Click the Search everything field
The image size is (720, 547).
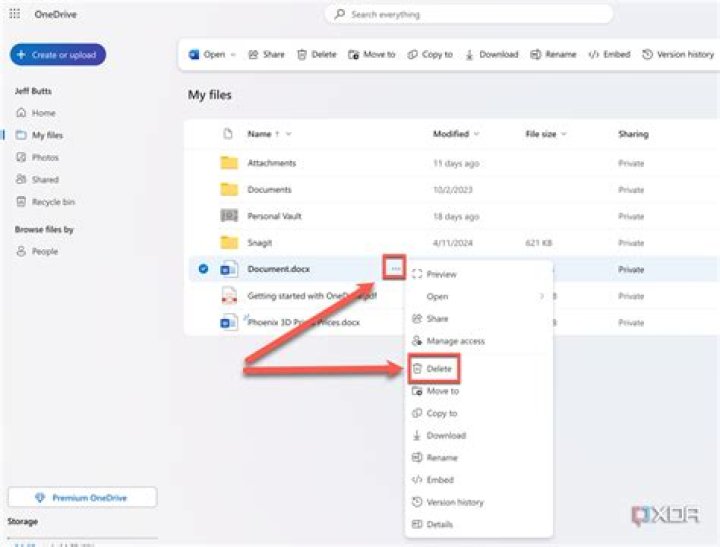[x=470, y=14]
